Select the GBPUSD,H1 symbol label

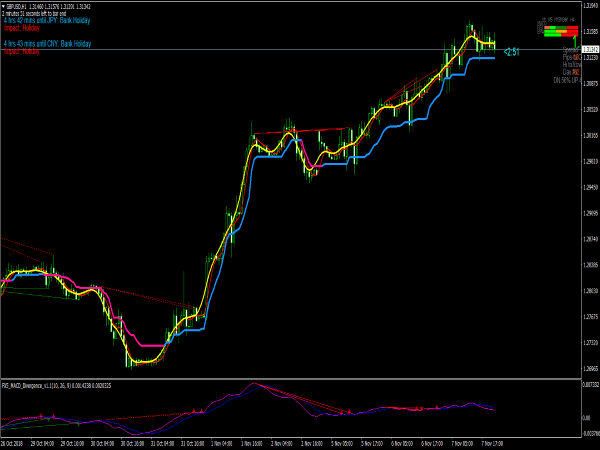pyautogui.click(x=16, y=7)
